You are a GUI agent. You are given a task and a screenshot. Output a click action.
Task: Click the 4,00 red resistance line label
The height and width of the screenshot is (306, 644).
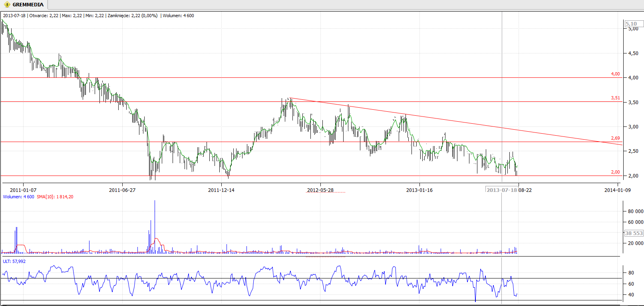[x=615, y=74]
